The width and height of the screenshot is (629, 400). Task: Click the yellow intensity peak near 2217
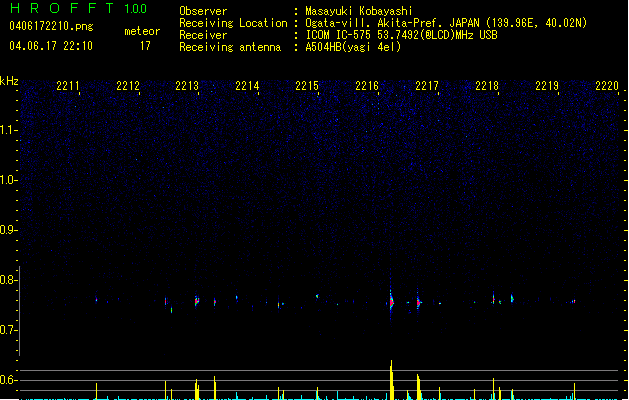point(418,387)
